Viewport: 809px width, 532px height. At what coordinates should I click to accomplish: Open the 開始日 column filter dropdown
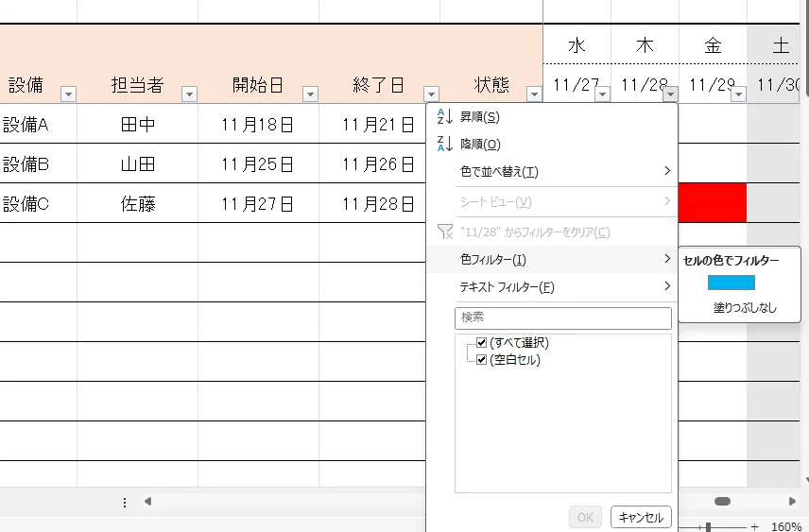[x=310, y=94]
